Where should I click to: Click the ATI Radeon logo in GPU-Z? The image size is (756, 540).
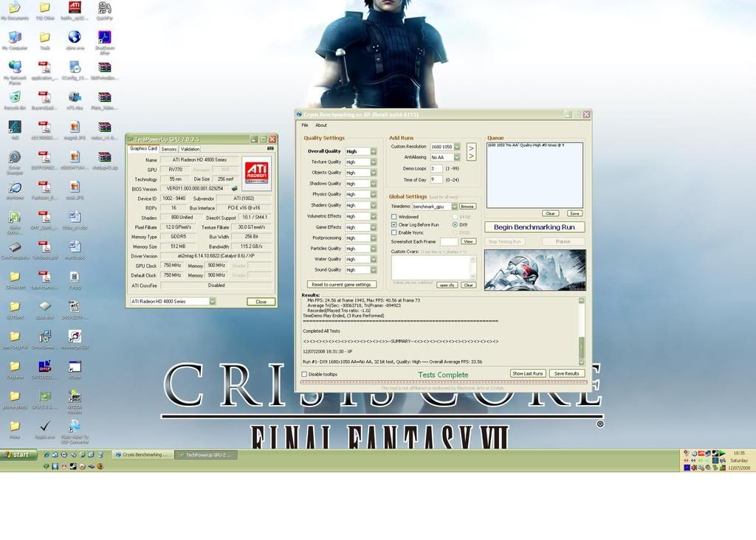point(256,173)
